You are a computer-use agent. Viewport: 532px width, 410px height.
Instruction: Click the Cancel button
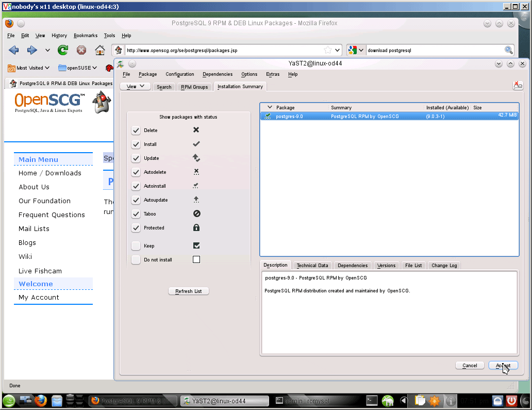click(470, 366)
